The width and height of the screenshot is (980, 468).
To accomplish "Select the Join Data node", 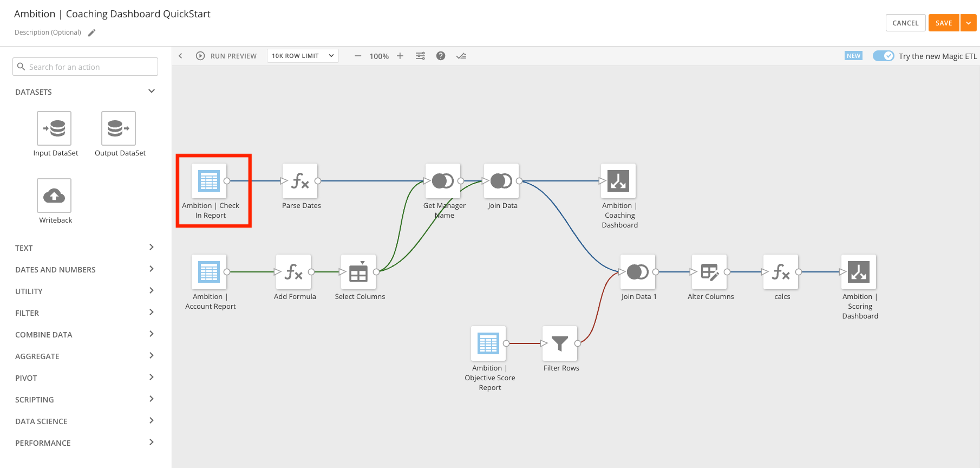I will (x=501, y=181).
